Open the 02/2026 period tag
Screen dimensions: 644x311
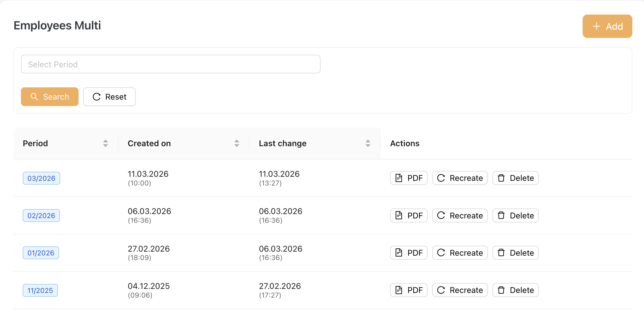click(x=41, y=215)
